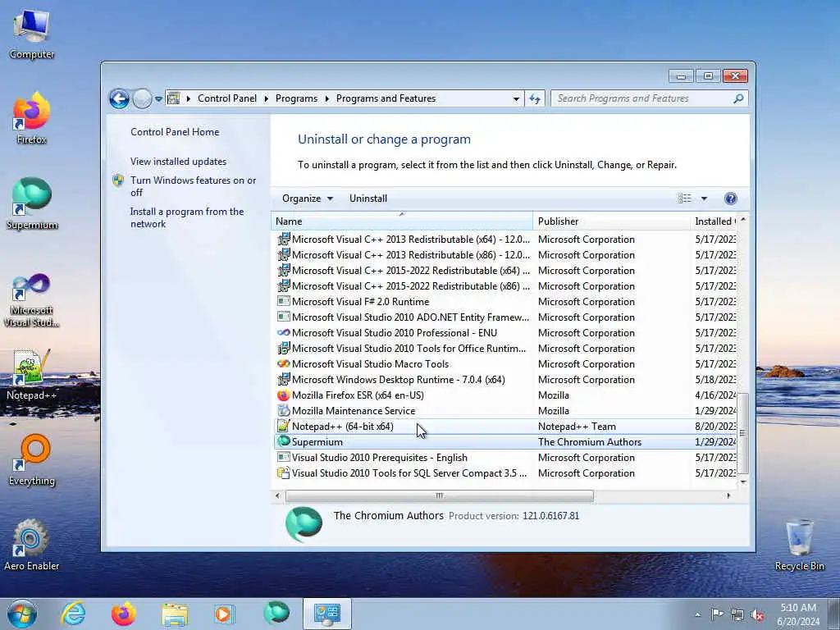The height and width of the screenshot is (630, 840).
Task: Expand the view options arrow
Action: [704, 199]
